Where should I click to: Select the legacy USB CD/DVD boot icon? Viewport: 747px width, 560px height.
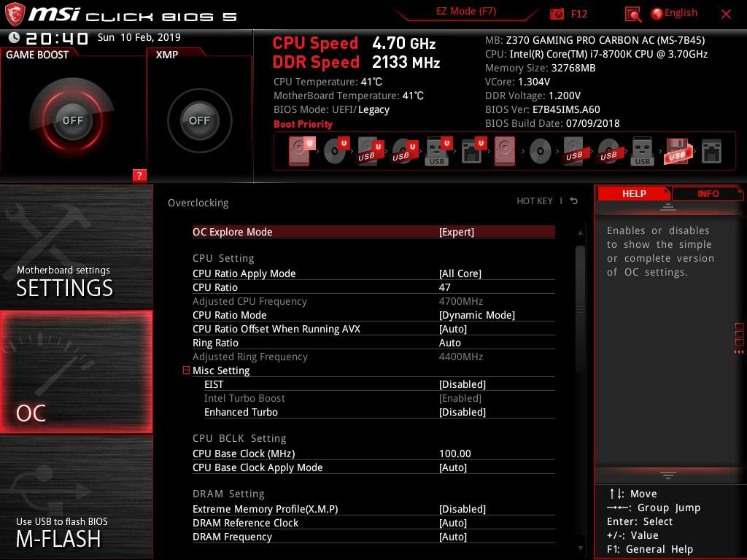pos(608,152)
